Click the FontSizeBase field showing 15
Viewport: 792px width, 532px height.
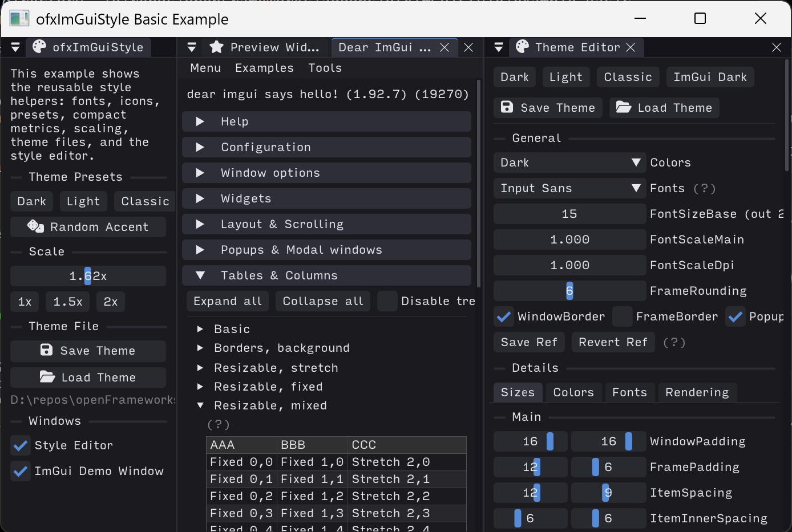(x=569, y=214)
